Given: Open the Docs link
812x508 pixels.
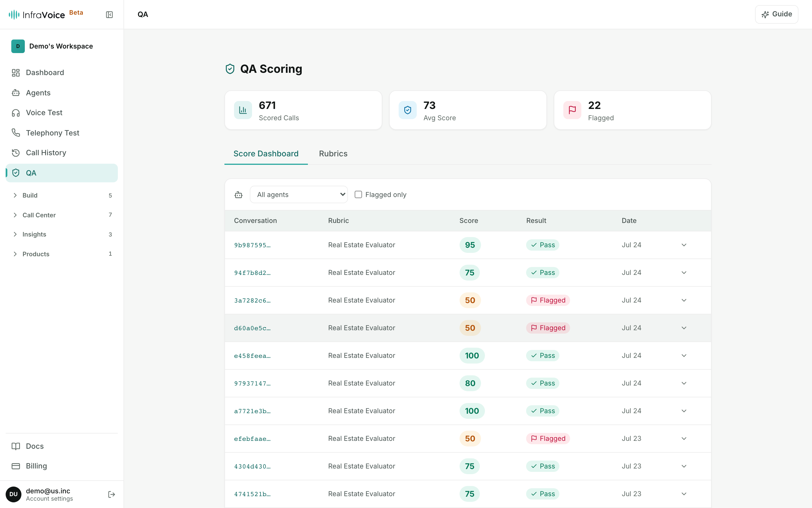Looking at the screenshot, I should tap(62, 446).
